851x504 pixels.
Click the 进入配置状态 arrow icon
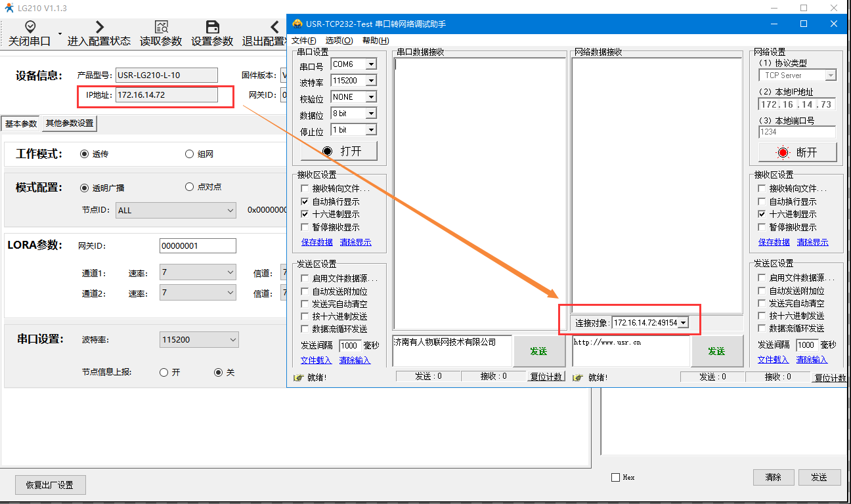99,27
